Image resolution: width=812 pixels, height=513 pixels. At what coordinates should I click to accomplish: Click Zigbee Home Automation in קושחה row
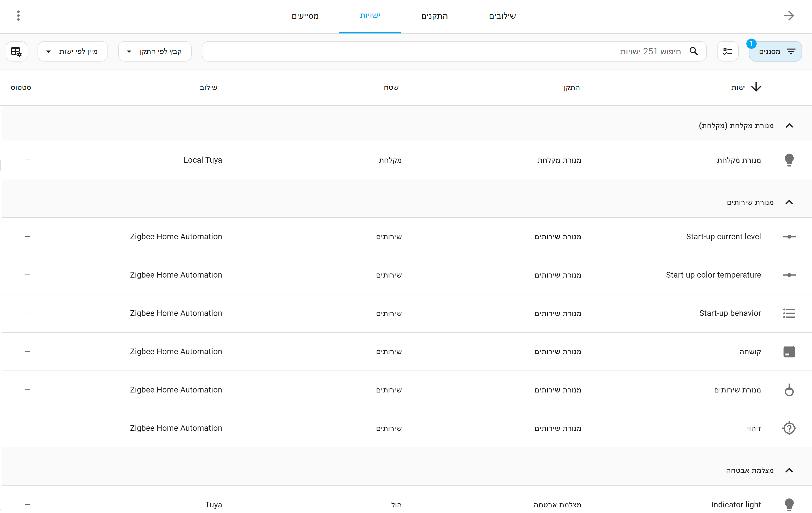tap(176, 351)
